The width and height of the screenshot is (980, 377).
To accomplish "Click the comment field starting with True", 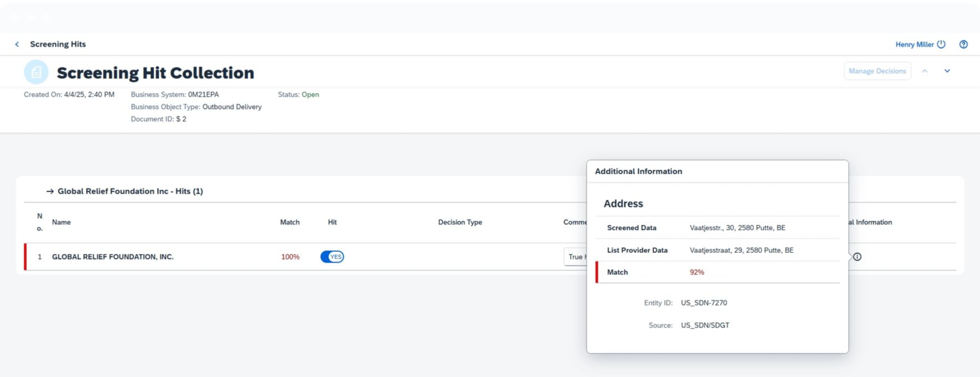I will click(575, 257).
